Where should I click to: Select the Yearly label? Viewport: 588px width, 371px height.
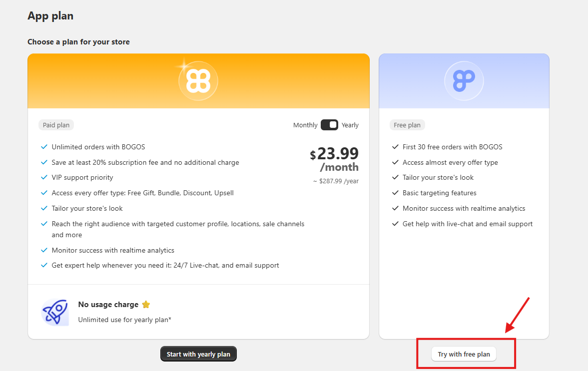pos(350,125)
